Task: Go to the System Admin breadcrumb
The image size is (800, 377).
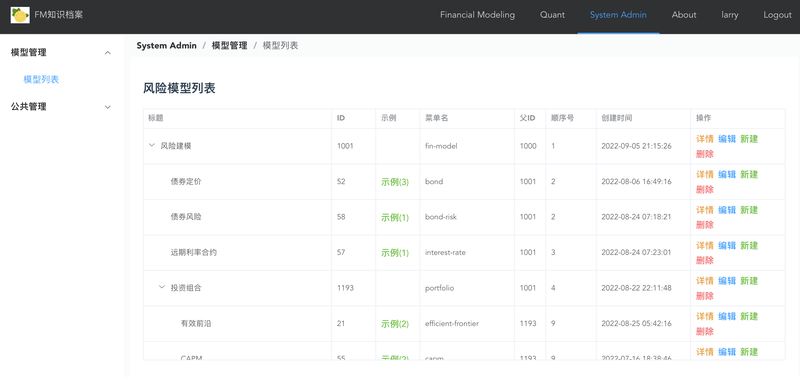Action: [166, 45]
